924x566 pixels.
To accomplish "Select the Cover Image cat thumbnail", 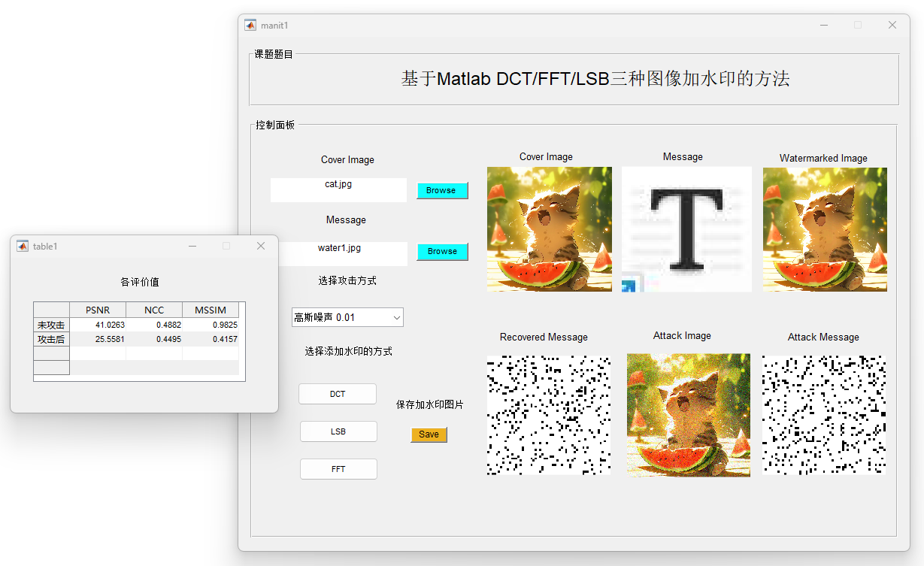I will pos(550,229).
